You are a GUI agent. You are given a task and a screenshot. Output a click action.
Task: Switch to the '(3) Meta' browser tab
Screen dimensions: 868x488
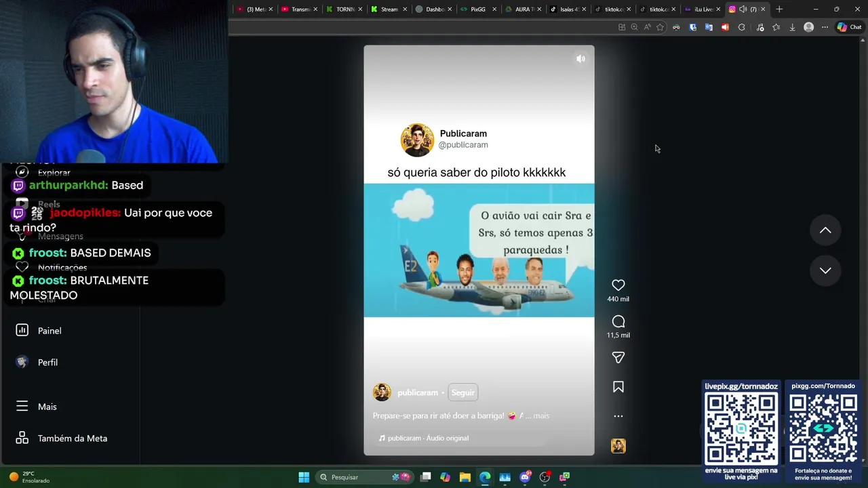[x=254, y=9]
